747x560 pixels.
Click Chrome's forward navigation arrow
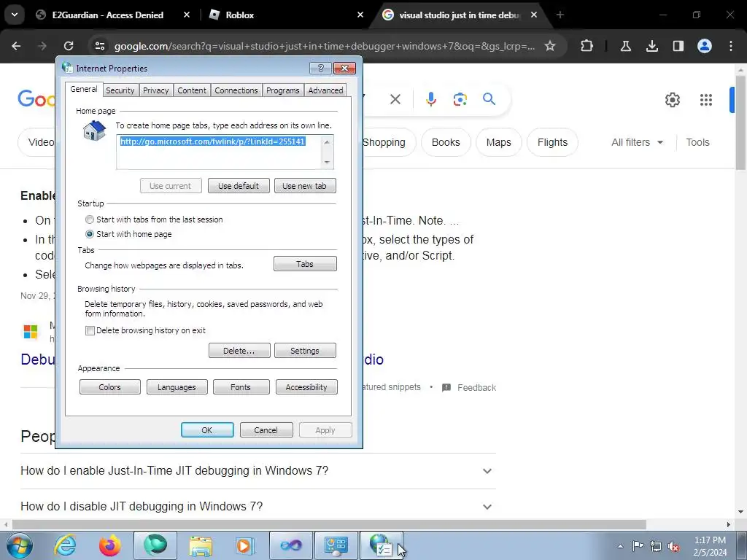click(42, 46)
